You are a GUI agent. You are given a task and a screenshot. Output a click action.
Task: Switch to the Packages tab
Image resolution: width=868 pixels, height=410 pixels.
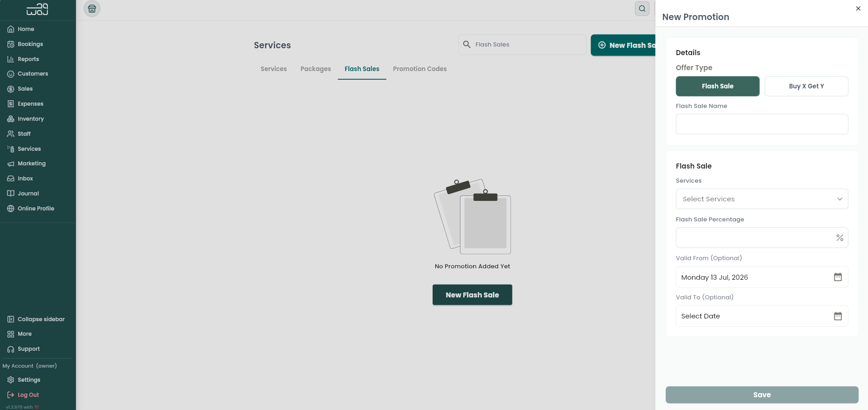point(316,69)
